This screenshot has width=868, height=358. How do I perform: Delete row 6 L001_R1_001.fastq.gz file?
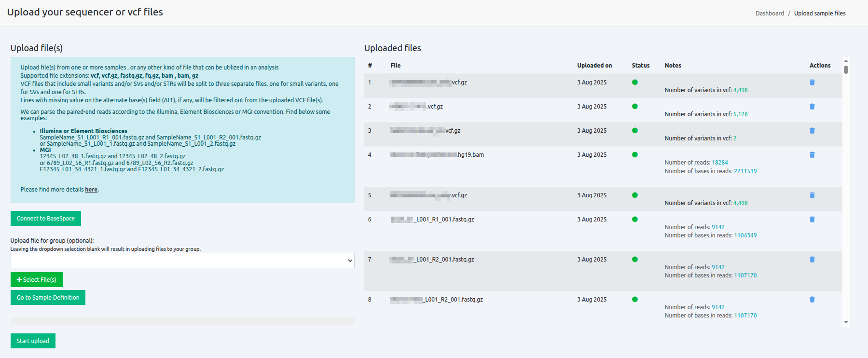(x=812, y=220)
